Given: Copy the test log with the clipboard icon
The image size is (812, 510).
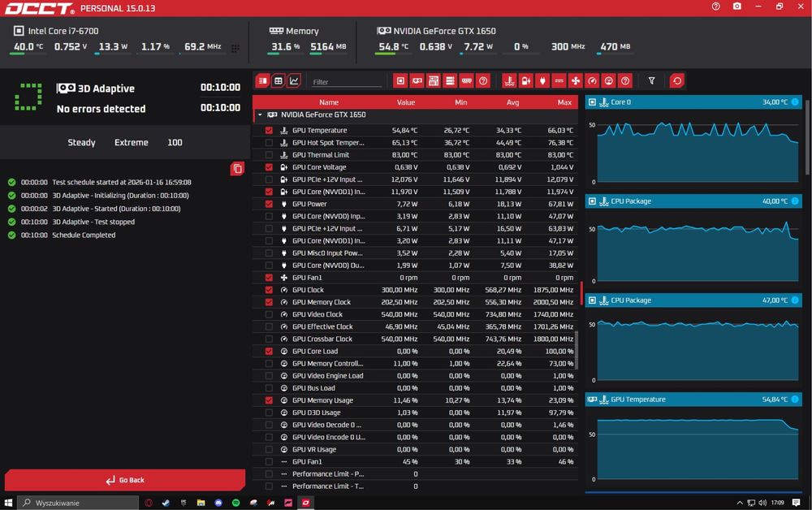Looking at the screenshot, I should tap(237, 169).
